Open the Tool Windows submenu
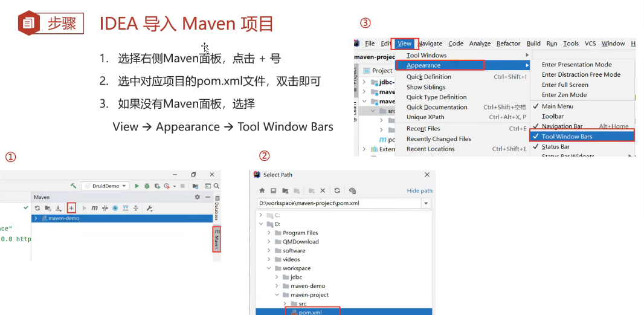This screenshot has height=315, width=644. click(463, 55)
